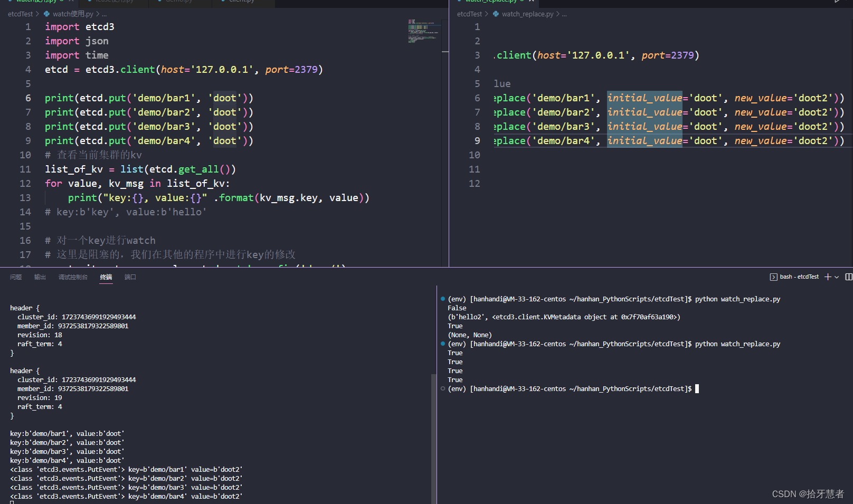Click 'False' output in right terminal

457,308
